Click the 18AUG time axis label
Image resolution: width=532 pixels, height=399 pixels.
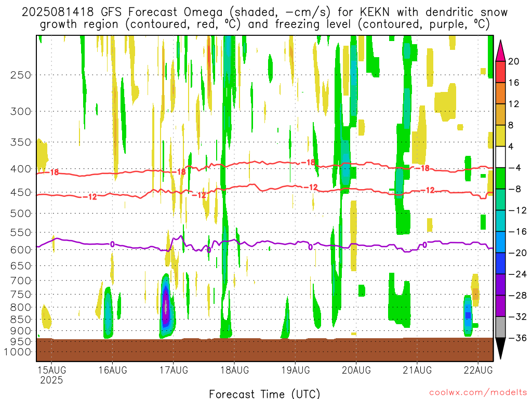tap(234, 370)
